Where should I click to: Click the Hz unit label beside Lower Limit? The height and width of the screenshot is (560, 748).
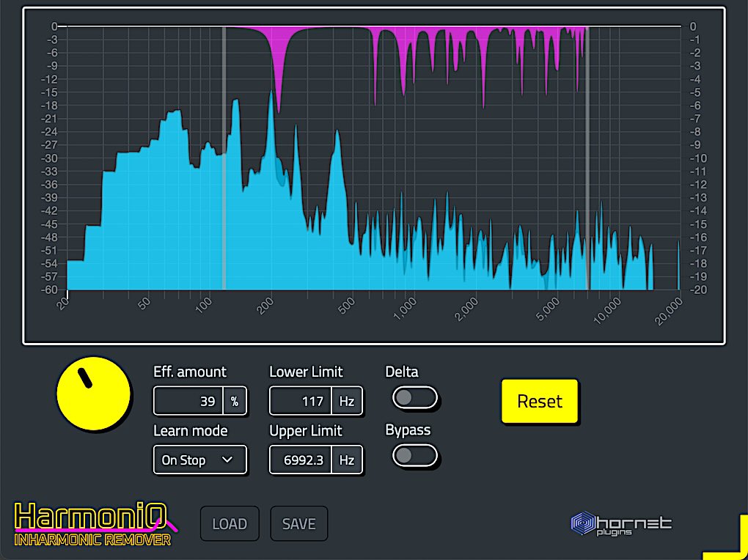click(347, 401)
